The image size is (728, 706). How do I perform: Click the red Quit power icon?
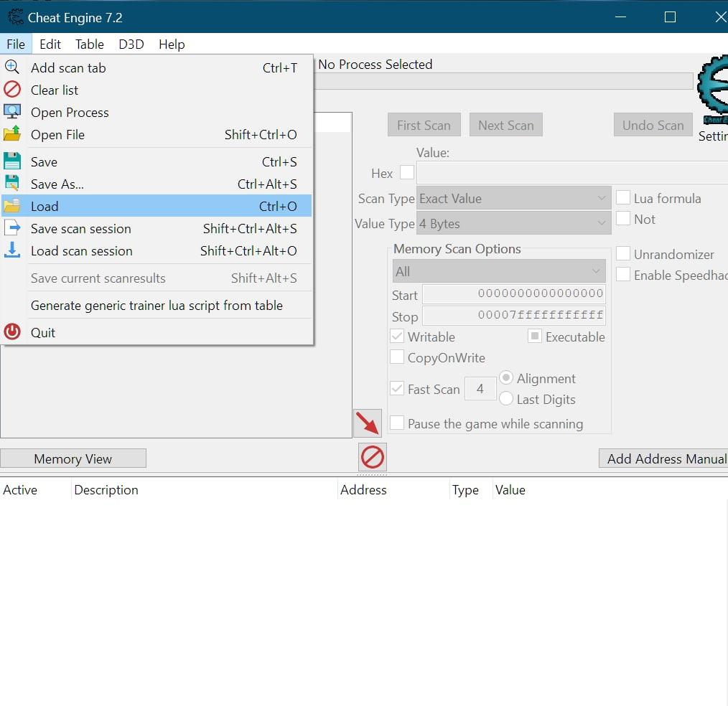[12, 331]
